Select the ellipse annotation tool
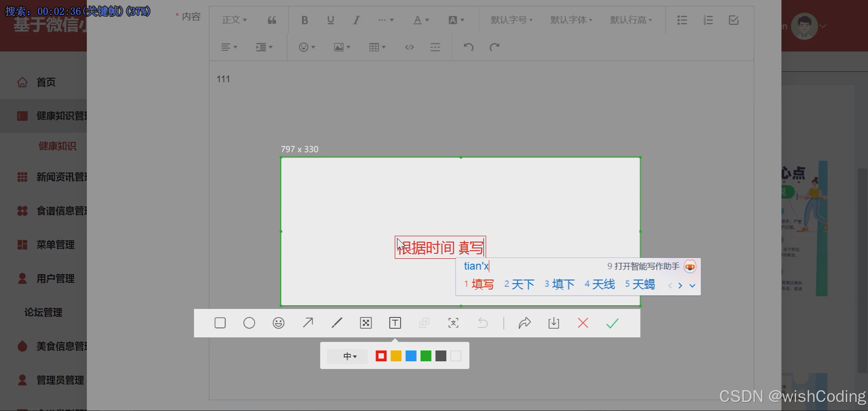868x411 pixels. [249, 323]
